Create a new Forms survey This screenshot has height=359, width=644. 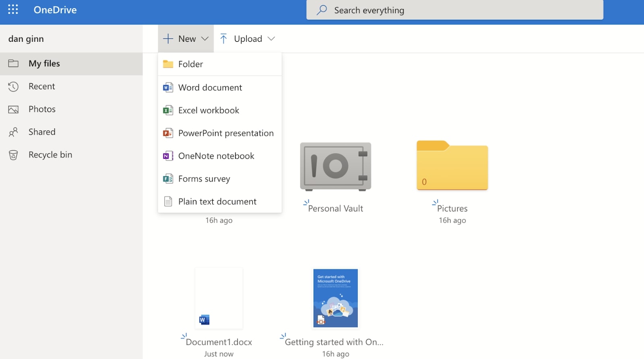(x=220, y=178)
